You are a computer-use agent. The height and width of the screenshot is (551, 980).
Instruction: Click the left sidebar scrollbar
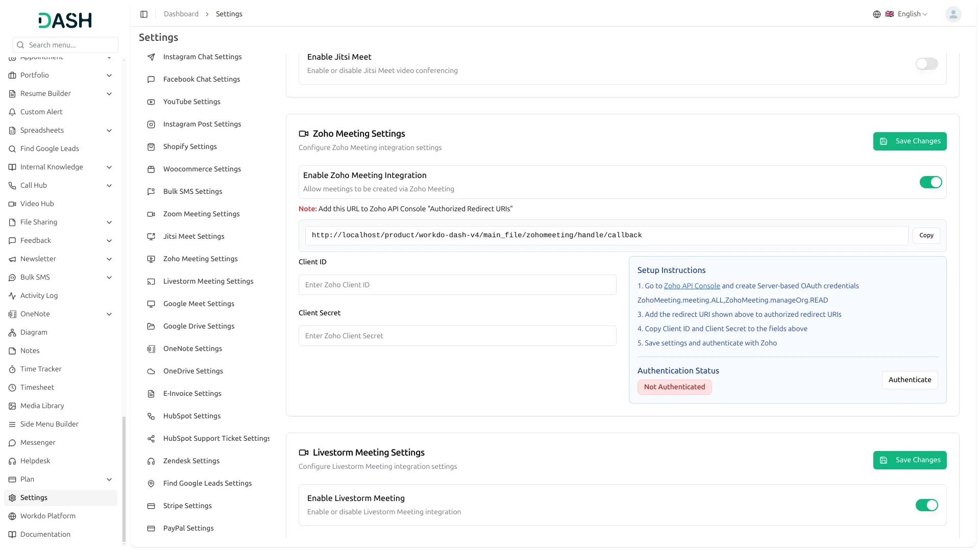pos(124,479)
